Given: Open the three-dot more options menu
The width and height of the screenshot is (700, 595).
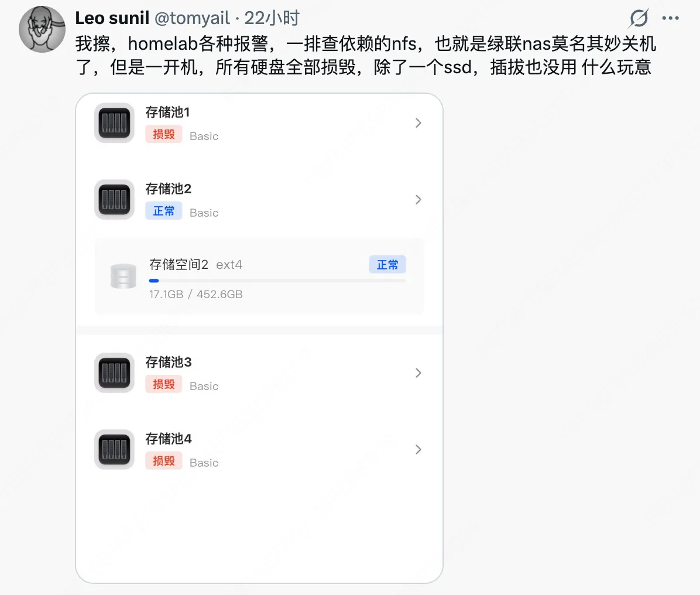Looking at the screenshot, I should [x=671, y=18].
